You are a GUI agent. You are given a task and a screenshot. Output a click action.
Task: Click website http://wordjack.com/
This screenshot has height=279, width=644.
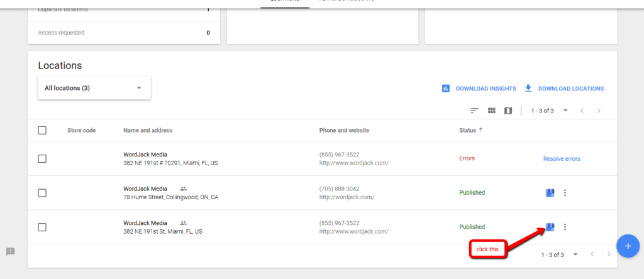pyautogui.click(x=347, y=197)
